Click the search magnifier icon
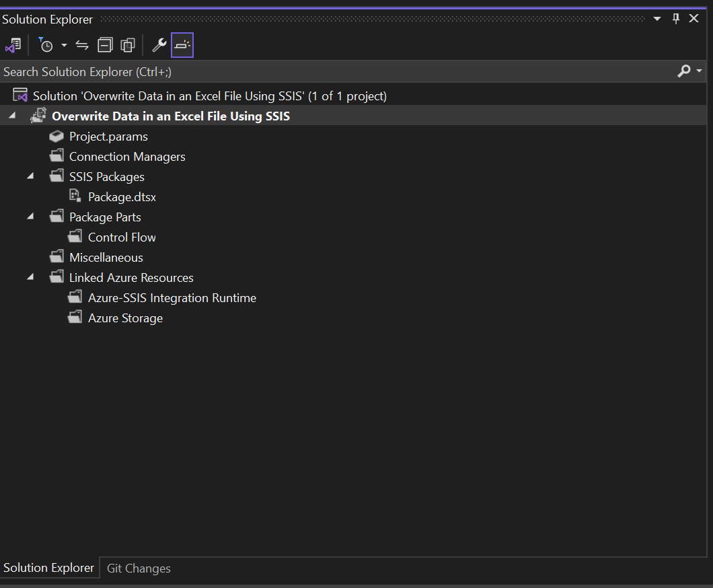This screenshot has width=713, height=588. click(x=684, y=71)
